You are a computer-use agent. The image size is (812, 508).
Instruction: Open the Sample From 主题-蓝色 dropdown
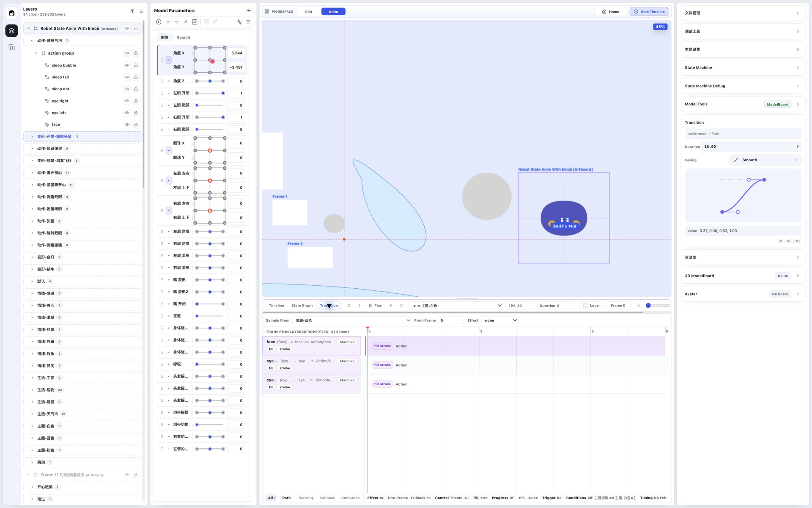pyautogui.click(x=352, y=320)
